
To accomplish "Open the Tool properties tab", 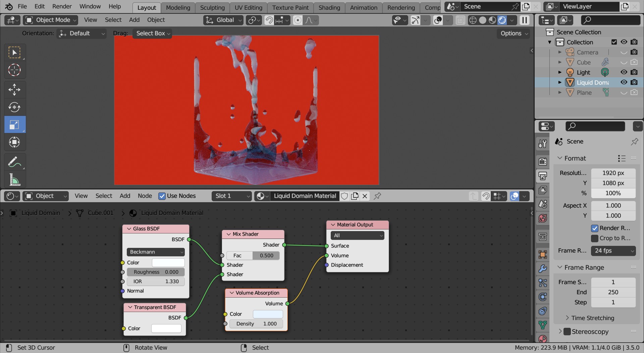I will tap(543, 144).
